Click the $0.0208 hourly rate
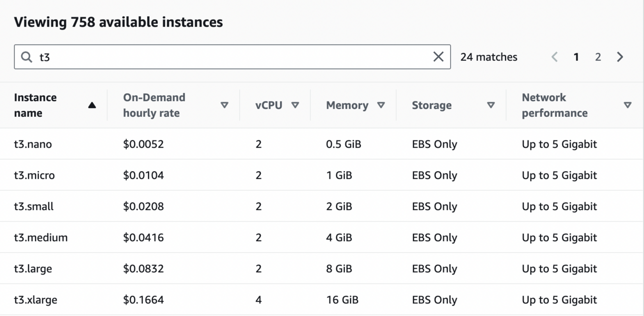644x316 pixels. pyautogui.click(x=144, y=206)
